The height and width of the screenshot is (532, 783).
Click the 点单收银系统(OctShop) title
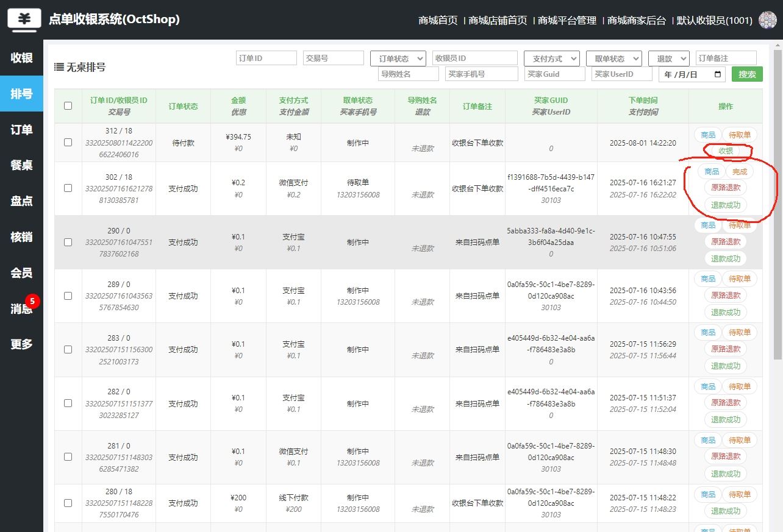point(114,20)
